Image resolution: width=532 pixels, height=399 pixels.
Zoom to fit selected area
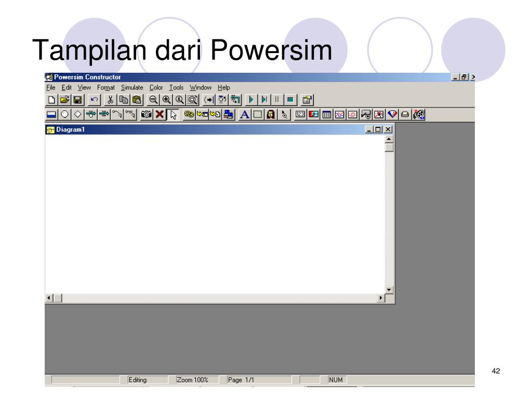point(193,100)
